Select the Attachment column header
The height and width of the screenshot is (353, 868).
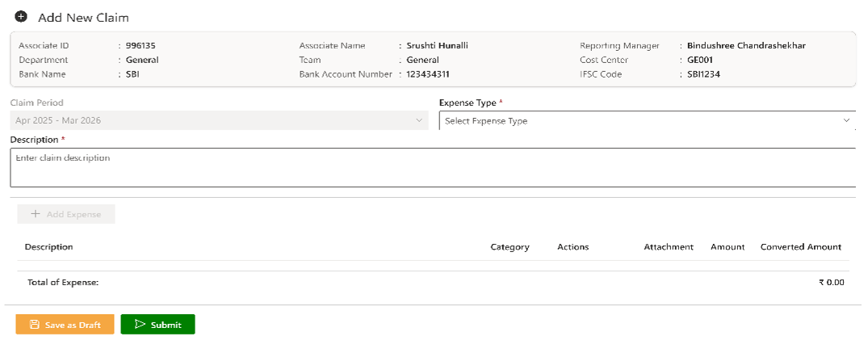(668, 247)
